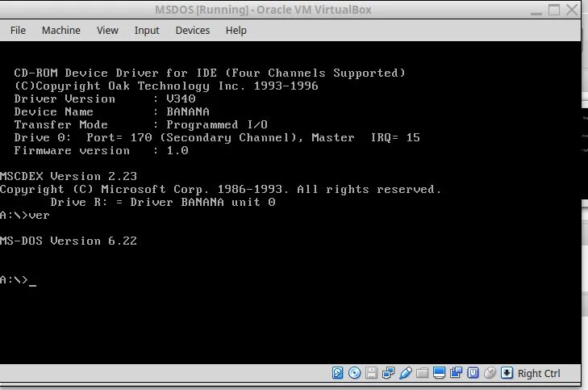Click the A:\>ver command line
588x390 pixels.
coord(25,215)
